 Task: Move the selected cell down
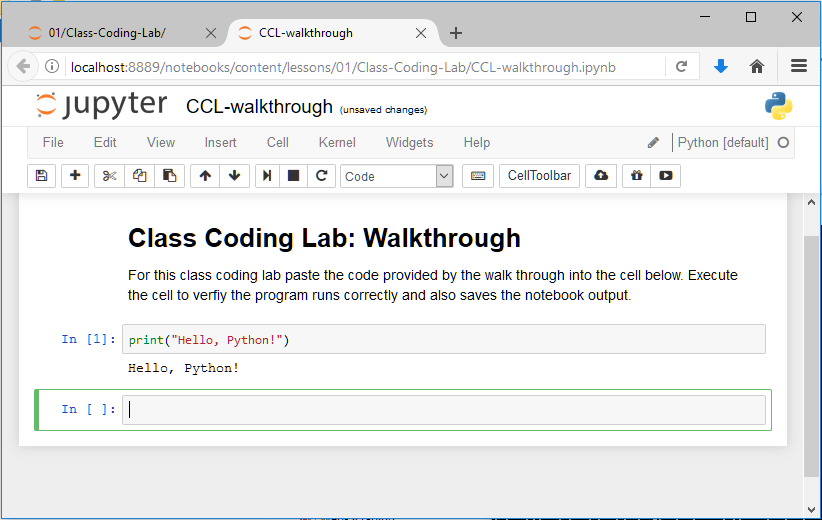pos(234,176)
